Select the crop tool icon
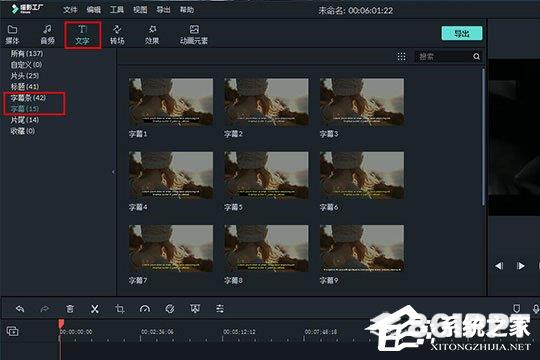540x360 pixels. (120, 309)
